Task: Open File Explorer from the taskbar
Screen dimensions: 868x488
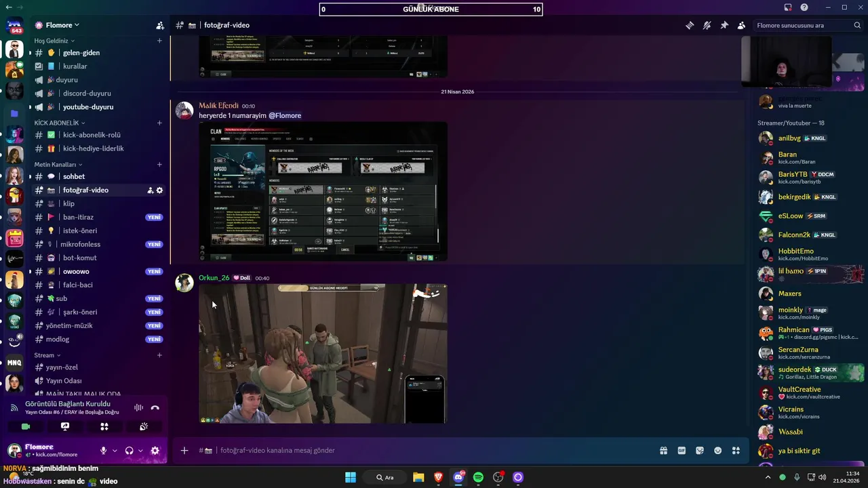Action: (418, 477)
